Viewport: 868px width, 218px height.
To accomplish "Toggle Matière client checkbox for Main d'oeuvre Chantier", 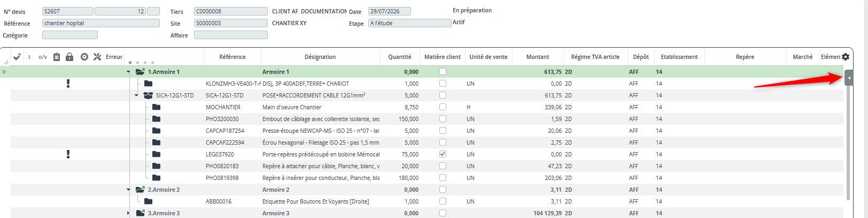I will (443, 107).
